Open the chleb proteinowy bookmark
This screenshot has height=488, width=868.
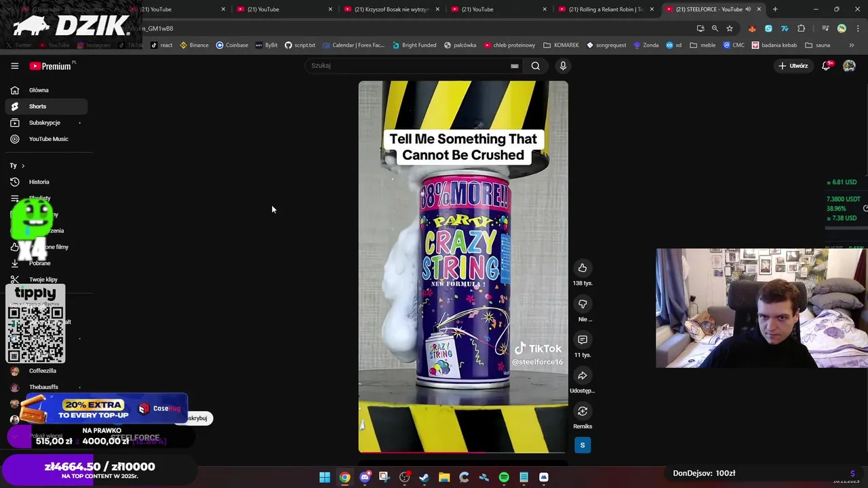point(509,45)
